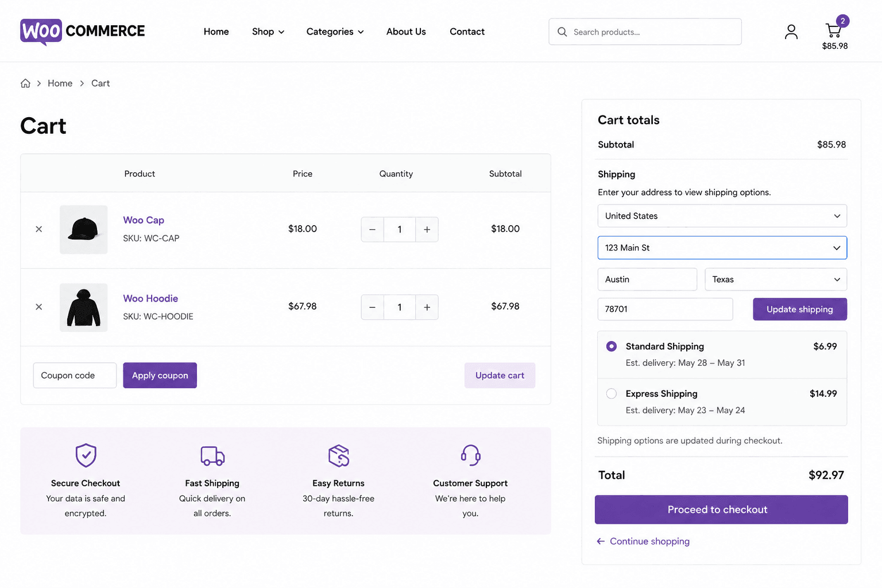Open the user account icon

tap(791, 32)
